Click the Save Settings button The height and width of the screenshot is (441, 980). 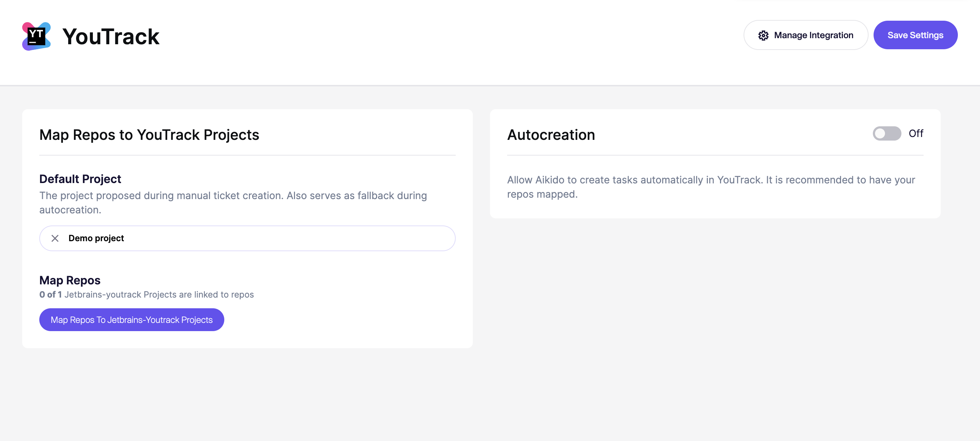(915, 35)
